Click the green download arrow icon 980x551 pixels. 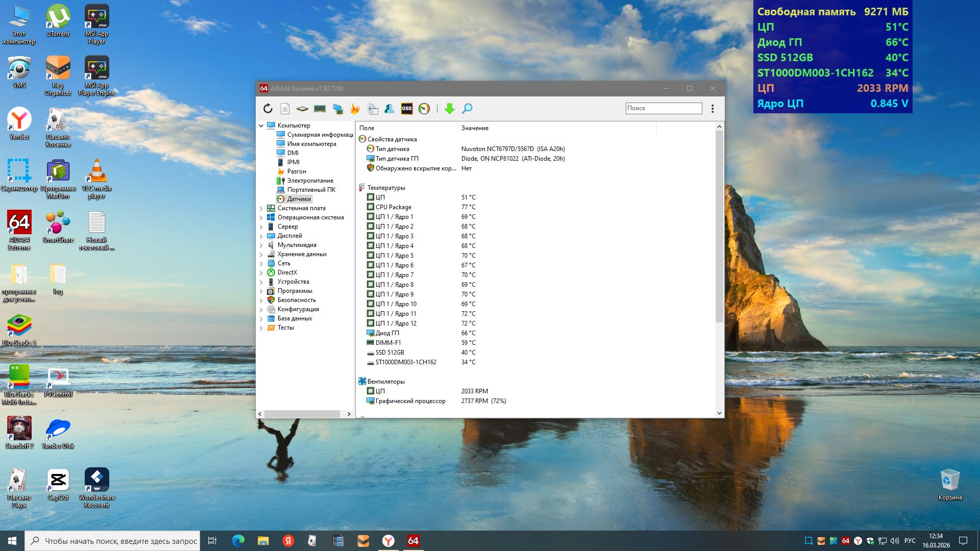[x=450, y=109]
